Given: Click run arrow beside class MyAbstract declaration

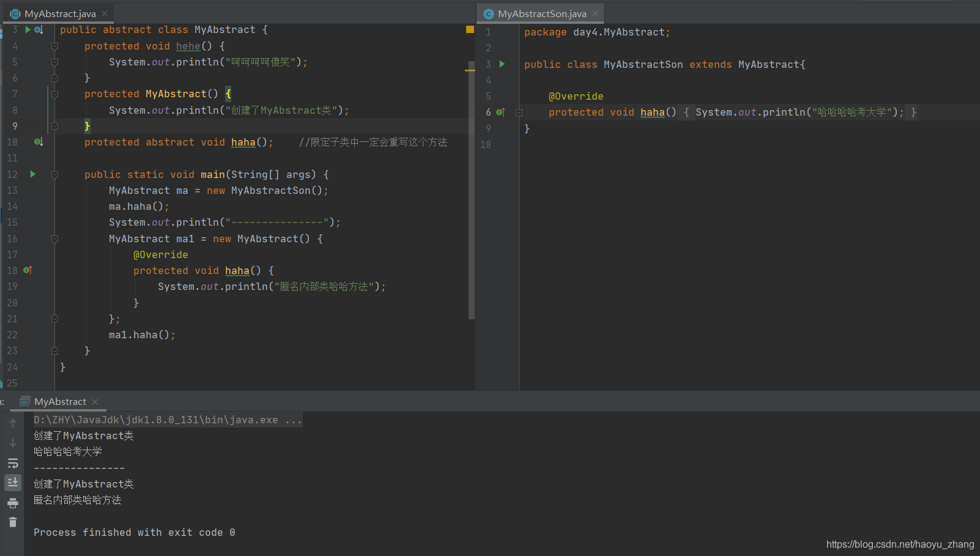Looking at the screenshot, I should (x=28, y=29).
